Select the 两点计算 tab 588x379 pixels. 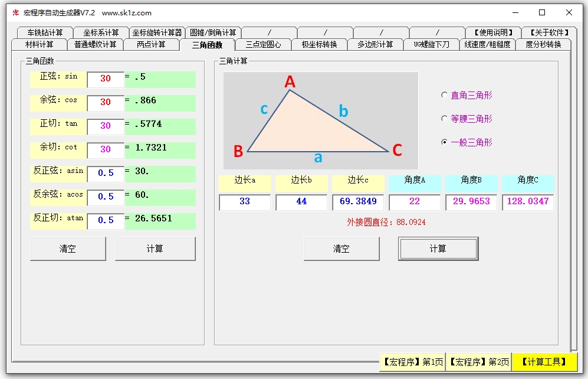tap(151, 45)
